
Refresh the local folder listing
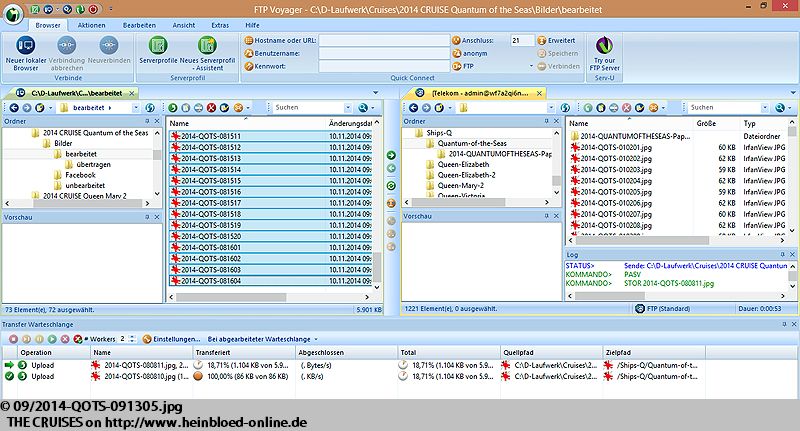click(x=150, y=108)
